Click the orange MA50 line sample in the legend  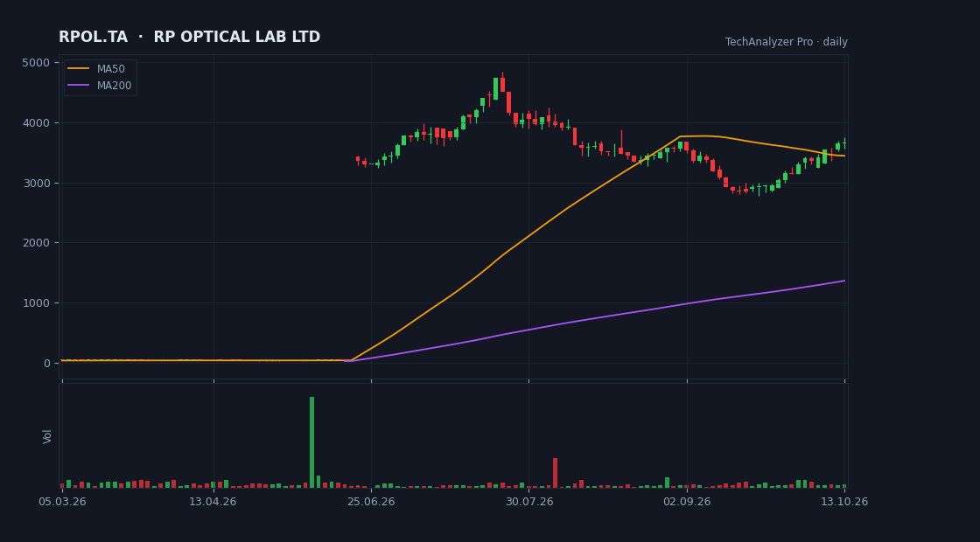(x=78, y=69)
